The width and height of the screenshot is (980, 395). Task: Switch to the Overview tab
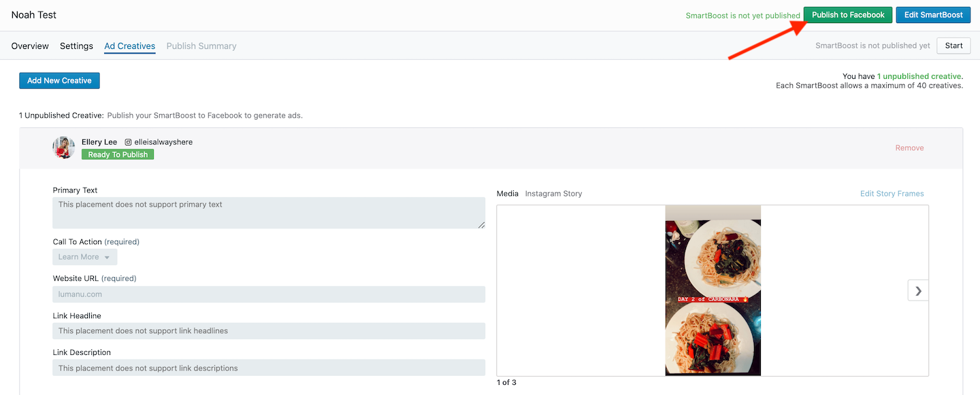pyautogui.click(x=30, y=46)
